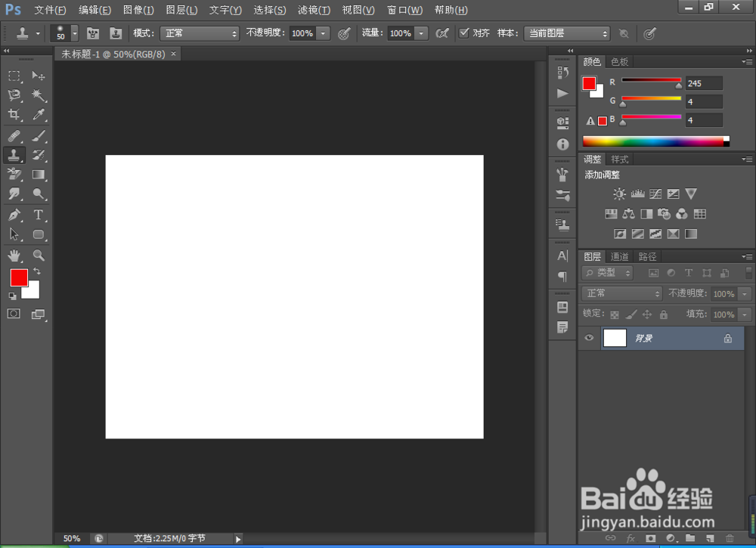This screenshot has height=548, width=756.
Task: Switch to the Channels tab 通道
Action: coord(620,256)
